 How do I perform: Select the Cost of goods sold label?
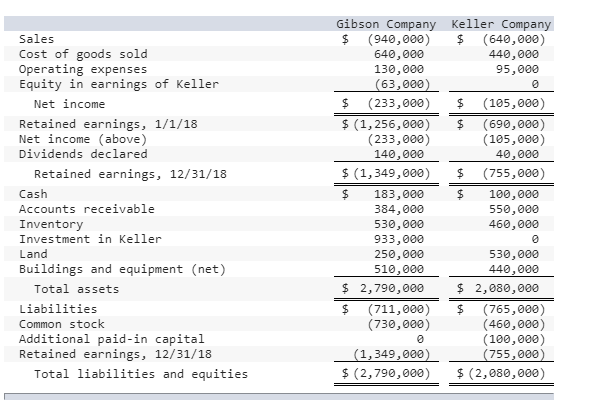click(83, 54)
